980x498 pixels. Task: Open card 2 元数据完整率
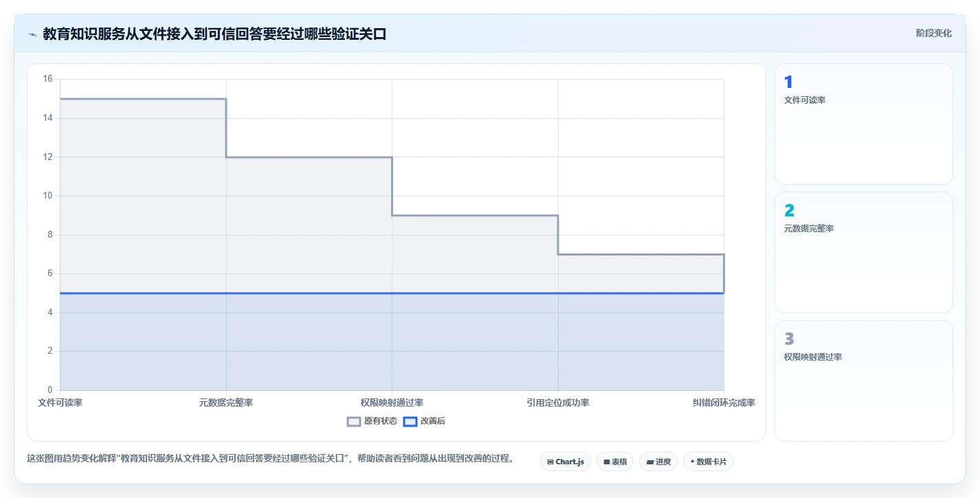click(x=864, y=252)
